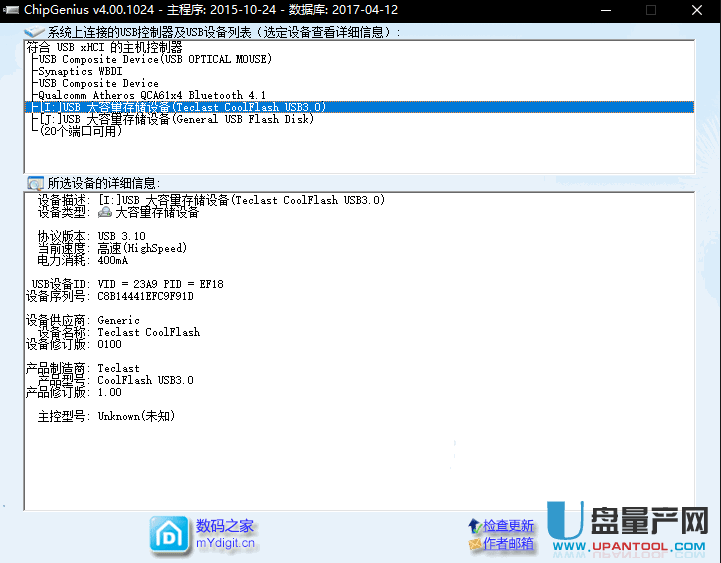The image size is (721, 563).
Task: Click the mYdigit house logo icon
Action: (168, 535)
